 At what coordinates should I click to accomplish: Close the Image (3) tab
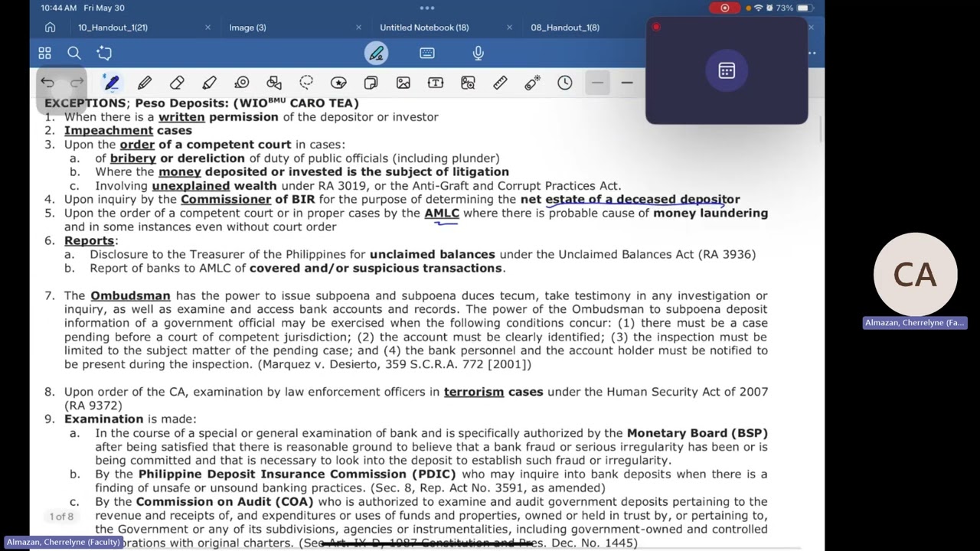(x=358, y=28)
